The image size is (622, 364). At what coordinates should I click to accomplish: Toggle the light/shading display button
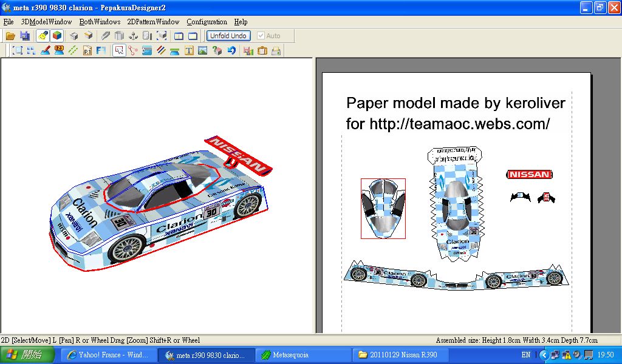pyautogui.click(x=43, y=36)
